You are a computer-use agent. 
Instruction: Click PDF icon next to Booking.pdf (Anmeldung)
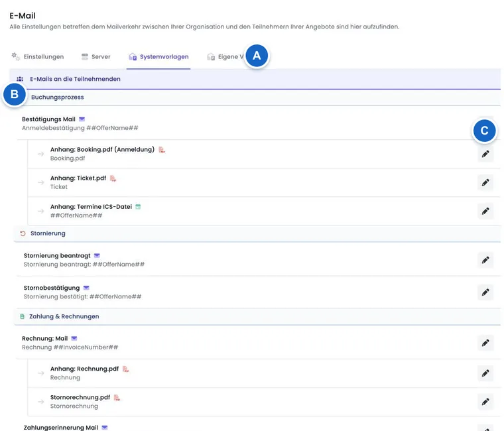click(x=162, y=150)
